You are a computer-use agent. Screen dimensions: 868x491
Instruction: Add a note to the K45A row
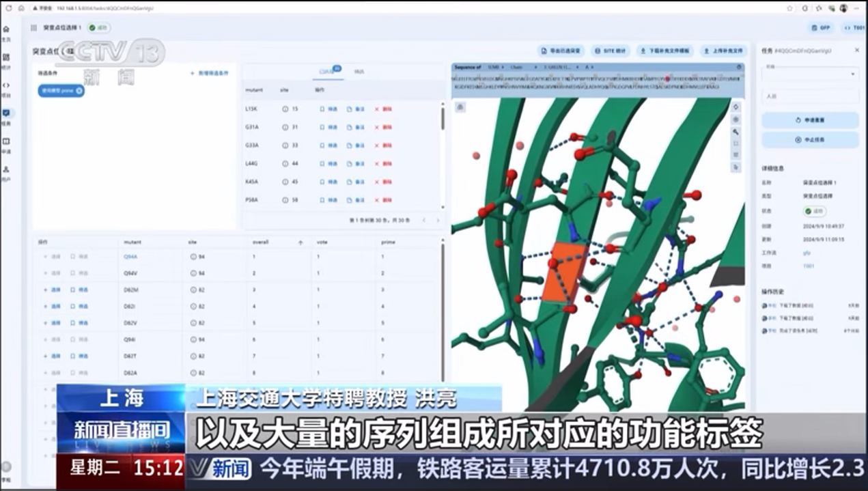tap(356, 182)
